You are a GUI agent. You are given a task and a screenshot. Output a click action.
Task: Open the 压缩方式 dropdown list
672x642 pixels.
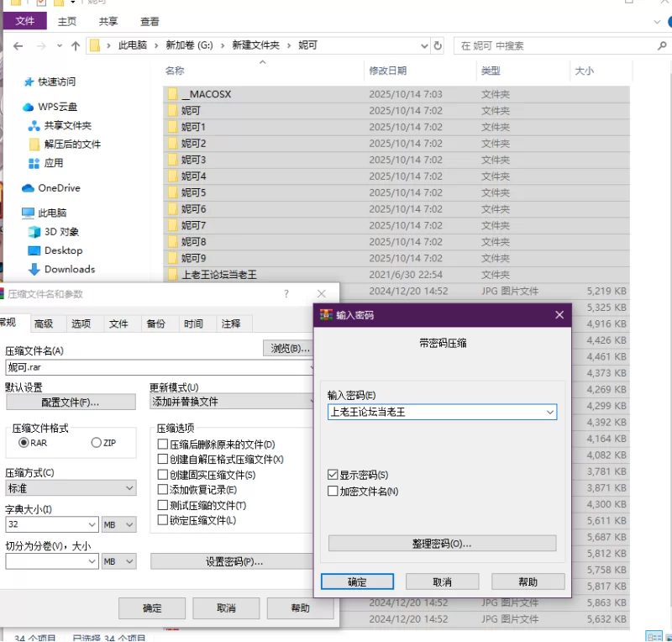click(x=129, y=488)
